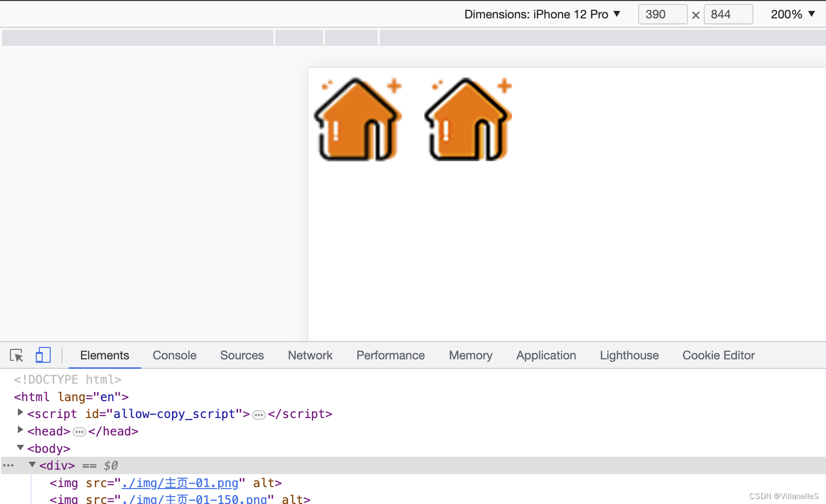Viewport: 826px width, 504px height.
Task: Expand the script allow-copy_script node
Action: coord(20,413)
